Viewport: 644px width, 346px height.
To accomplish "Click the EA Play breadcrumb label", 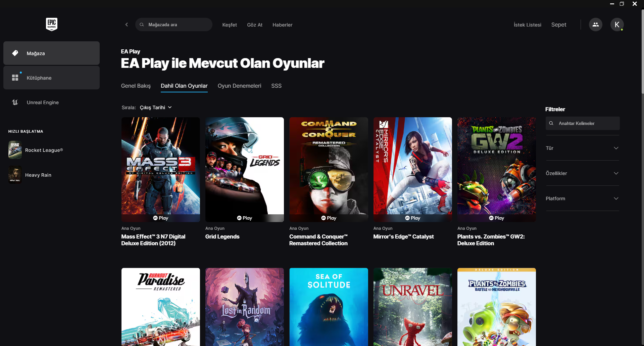I will [131, 51].
